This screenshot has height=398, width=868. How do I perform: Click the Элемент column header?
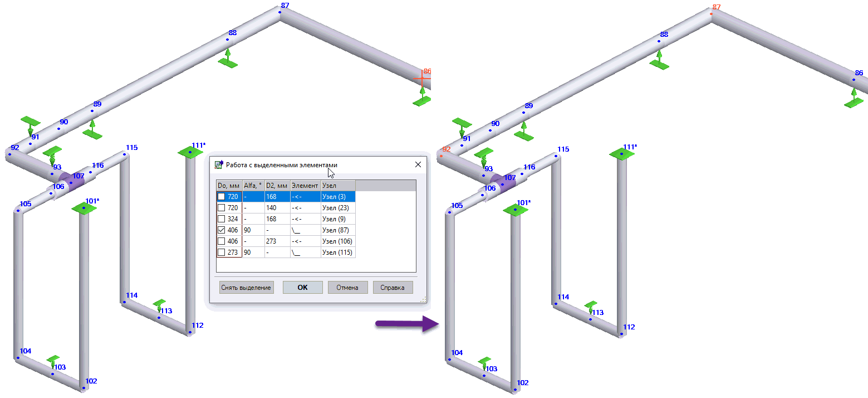305,186
